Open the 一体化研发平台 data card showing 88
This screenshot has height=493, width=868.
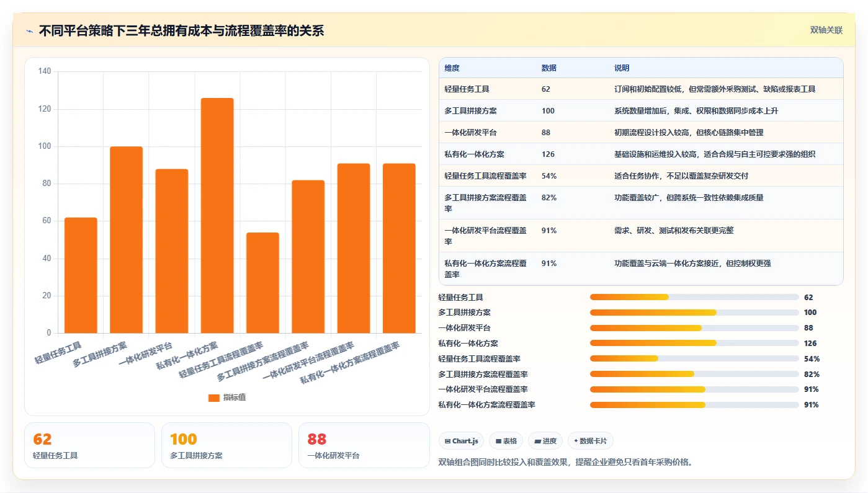tap(364, 445)
